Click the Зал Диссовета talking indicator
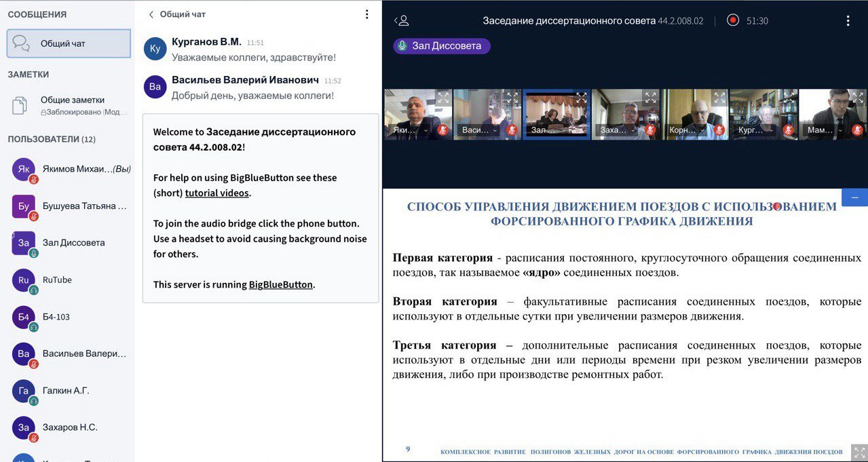This screenshot has width=868, height=462. [x=441, y=45]
